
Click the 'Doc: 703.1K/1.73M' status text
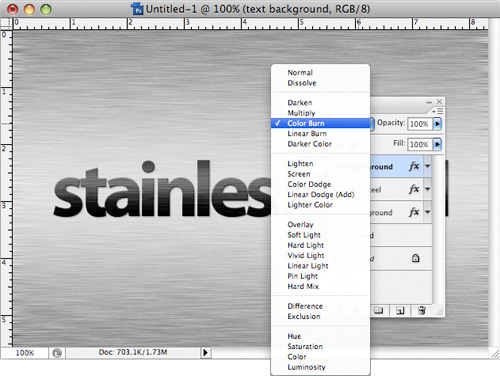click(133, 352)
